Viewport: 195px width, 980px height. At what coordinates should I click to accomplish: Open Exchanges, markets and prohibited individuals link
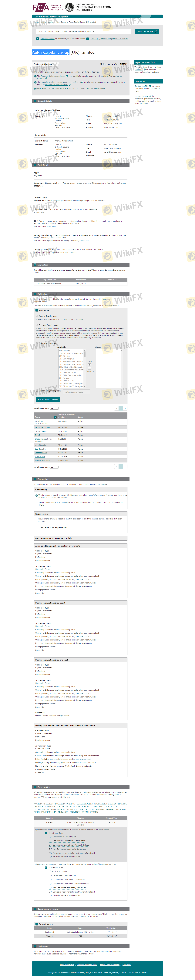(x=109, y=39)
